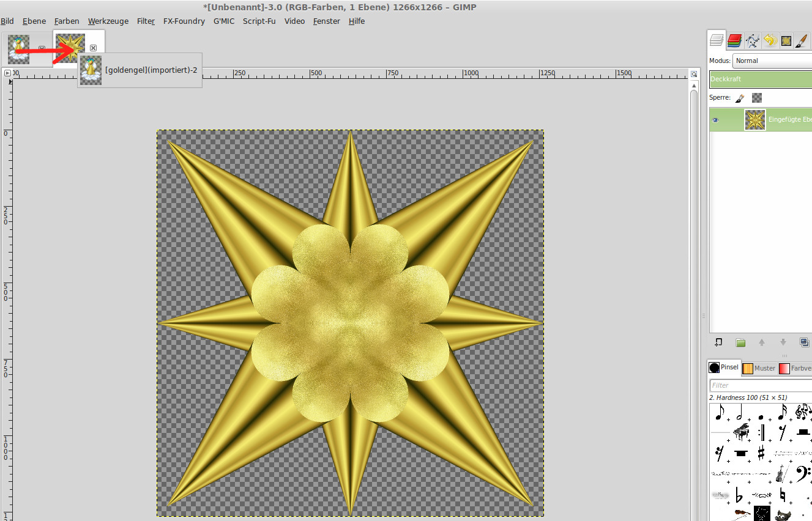Open the Channels dock tab
The width and height of the screenshot is (812, 521).
734,41
